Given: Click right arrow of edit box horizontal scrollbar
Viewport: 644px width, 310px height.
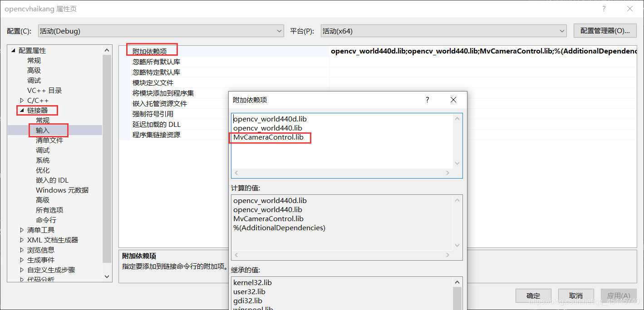Looking at the screenshot, I should (447, 173).
